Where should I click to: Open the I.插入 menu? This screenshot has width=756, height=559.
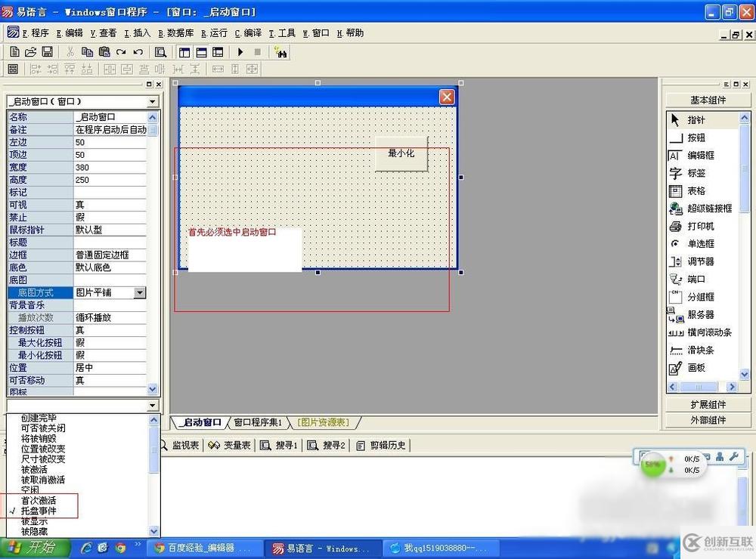[137, 32]
